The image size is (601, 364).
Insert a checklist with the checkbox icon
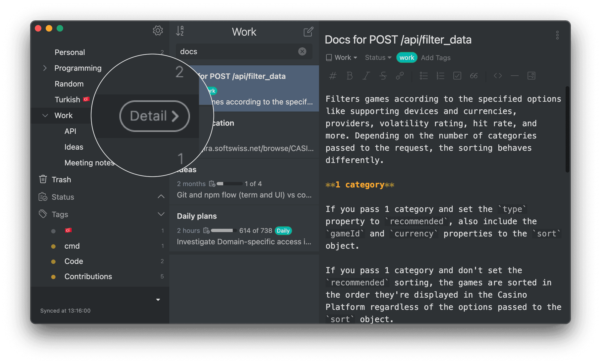pyautogui.click(x=457, y=76)
